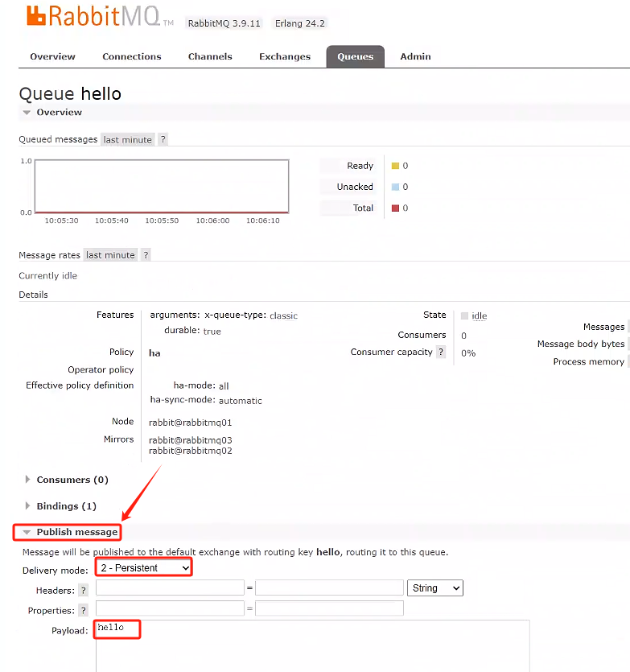Change Queued messages last minute range

point(128,140)
